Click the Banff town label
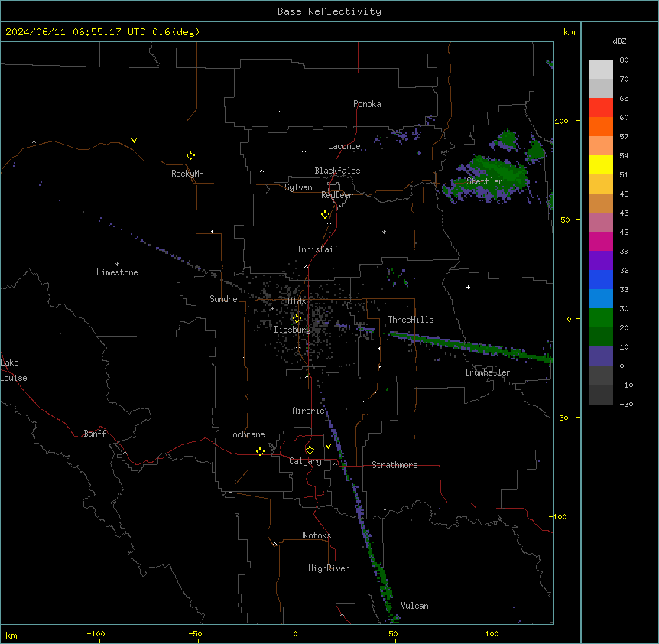Screen dimensions: 659x644 pos(95,434)
